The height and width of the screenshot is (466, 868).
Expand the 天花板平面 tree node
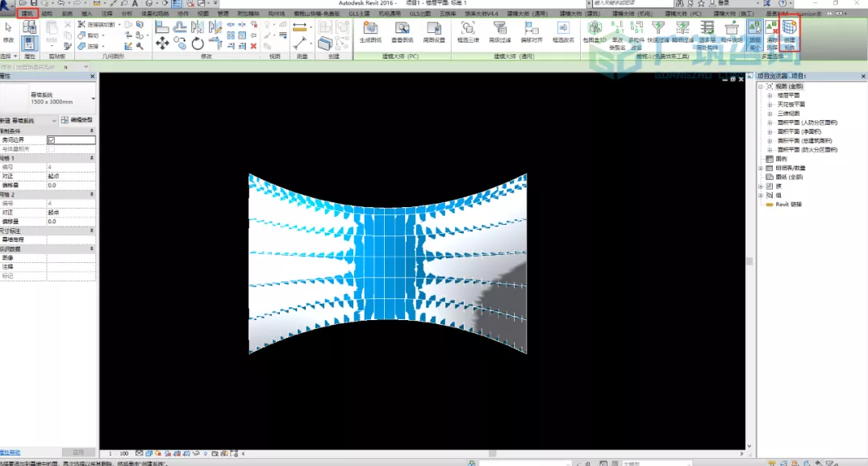click(x=770, y=104)
